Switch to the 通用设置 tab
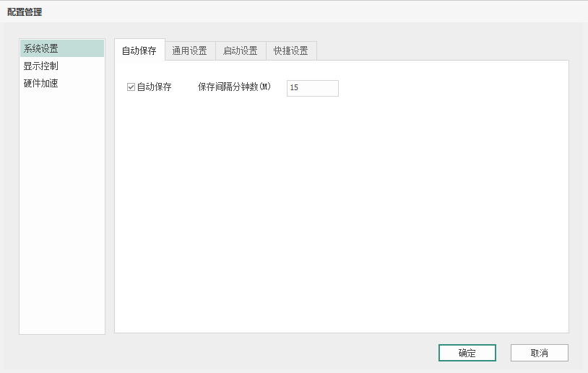This screenshot has height=373, width=588. pyautogui.click(x=190, y=51)
